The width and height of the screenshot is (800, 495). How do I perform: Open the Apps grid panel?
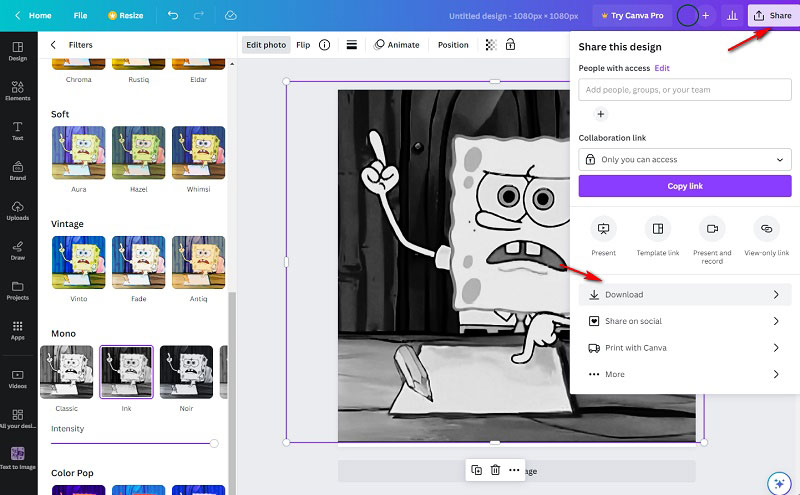tap(17, 330)
